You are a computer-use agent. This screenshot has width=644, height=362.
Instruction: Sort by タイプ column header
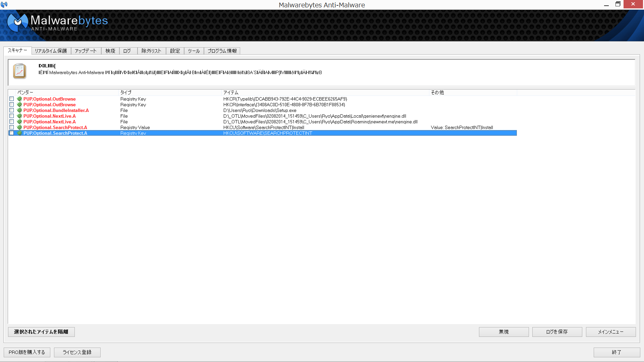(x=170, y=93)
